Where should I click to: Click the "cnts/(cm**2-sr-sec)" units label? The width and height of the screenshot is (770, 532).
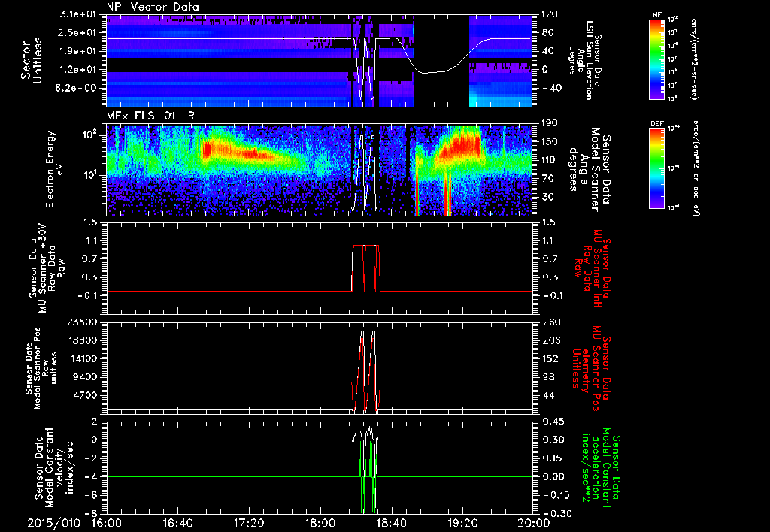point(694,59)
